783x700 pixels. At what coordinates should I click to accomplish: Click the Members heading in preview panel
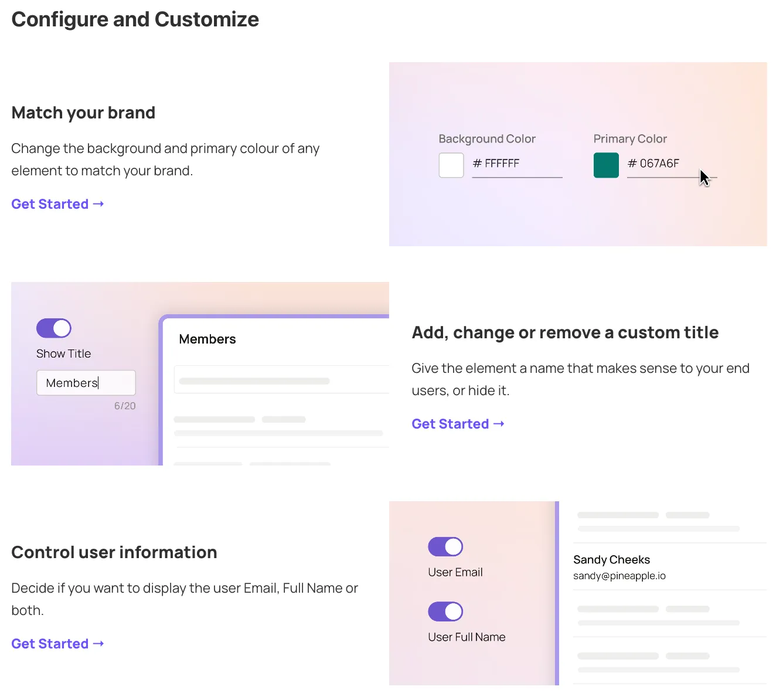coord(207,339)
